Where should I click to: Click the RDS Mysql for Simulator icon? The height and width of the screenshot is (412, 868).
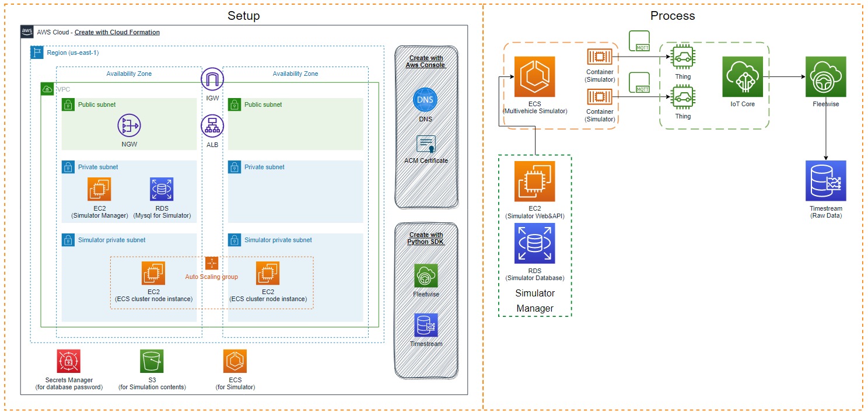pos(162,189)
